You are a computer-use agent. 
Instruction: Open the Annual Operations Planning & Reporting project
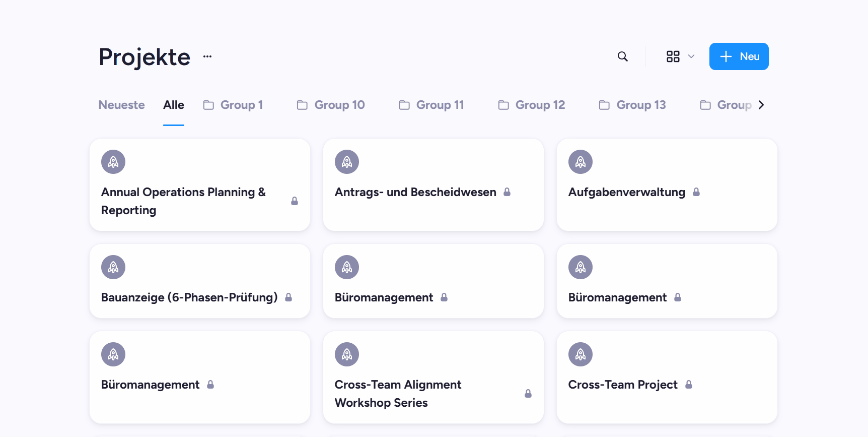pos(200,185)
